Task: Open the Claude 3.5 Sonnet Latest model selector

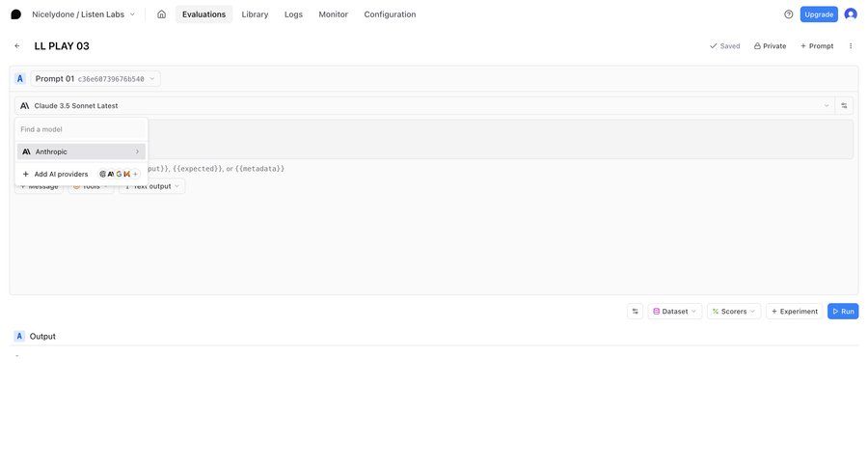Action: click(425, 106)
